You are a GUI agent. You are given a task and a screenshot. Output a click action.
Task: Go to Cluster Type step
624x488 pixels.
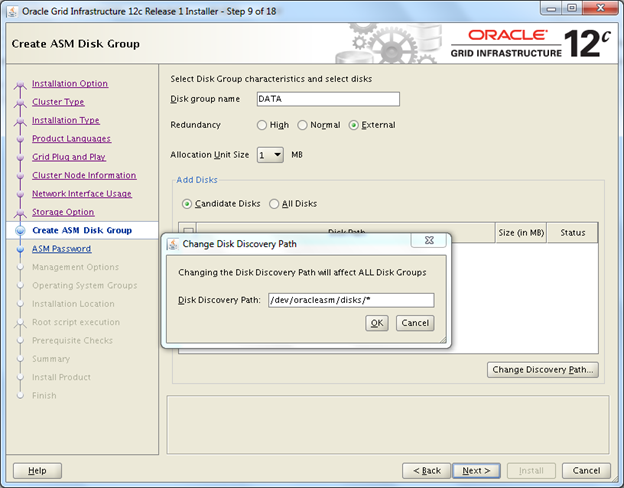[58, 102]
